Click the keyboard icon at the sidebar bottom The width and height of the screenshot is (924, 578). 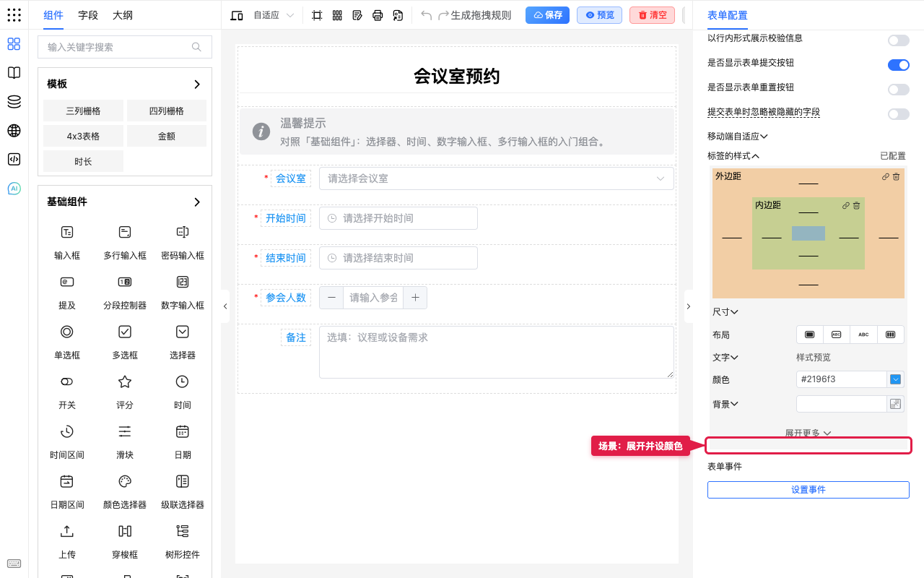pos(14,564)
